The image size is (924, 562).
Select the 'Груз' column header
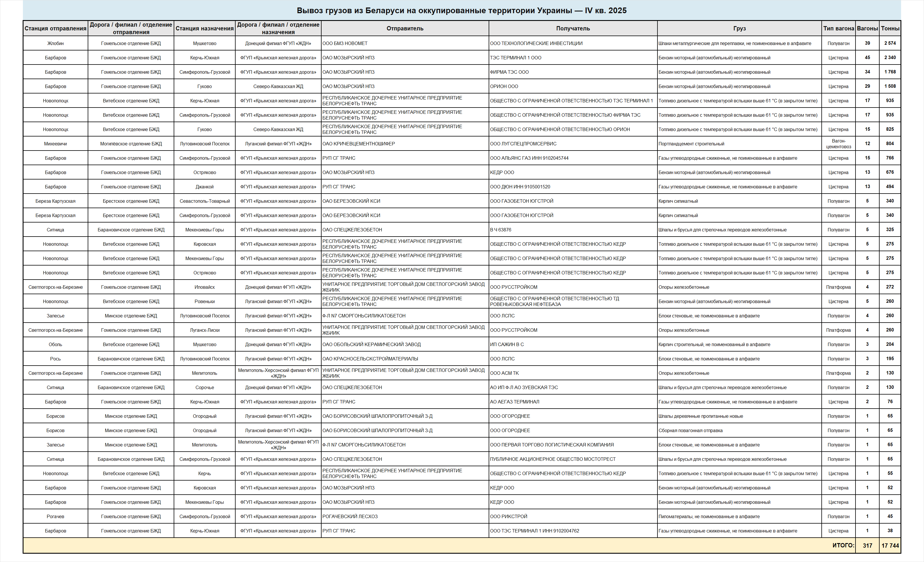coord(739,28)
